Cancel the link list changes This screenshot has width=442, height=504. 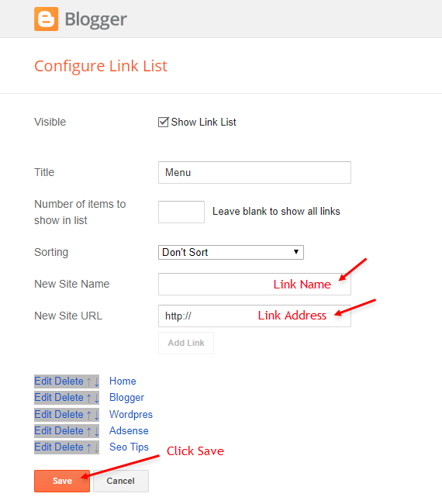[121, 481]
